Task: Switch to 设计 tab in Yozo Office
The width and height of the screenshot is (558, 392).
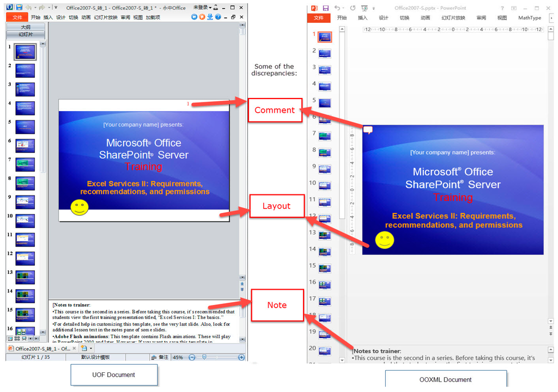Action: click(60, 17)
